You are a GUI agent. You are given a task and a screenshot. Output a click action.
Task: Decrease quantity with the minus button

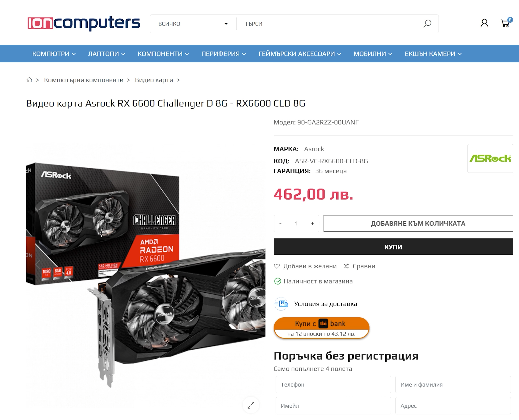point(280,224)
